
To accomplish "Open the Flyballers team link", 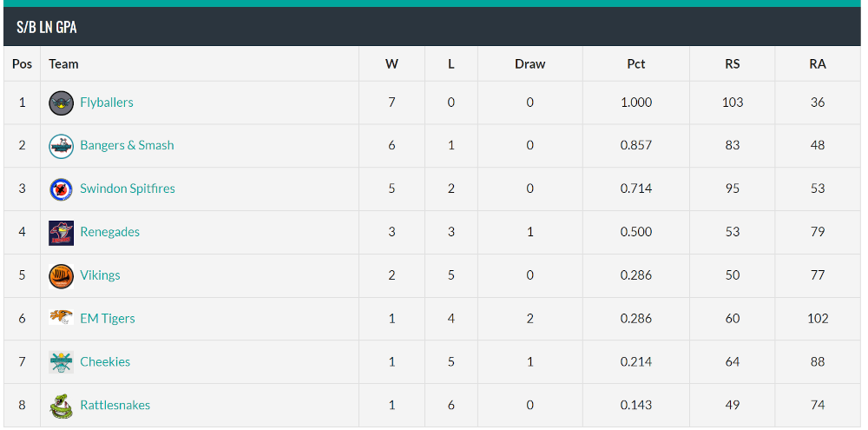I will tap(107, 103).
